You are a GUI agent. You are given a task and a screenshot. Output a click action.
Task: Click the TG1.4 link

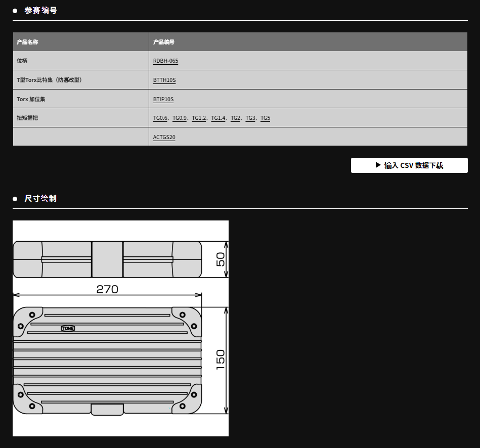218,118
